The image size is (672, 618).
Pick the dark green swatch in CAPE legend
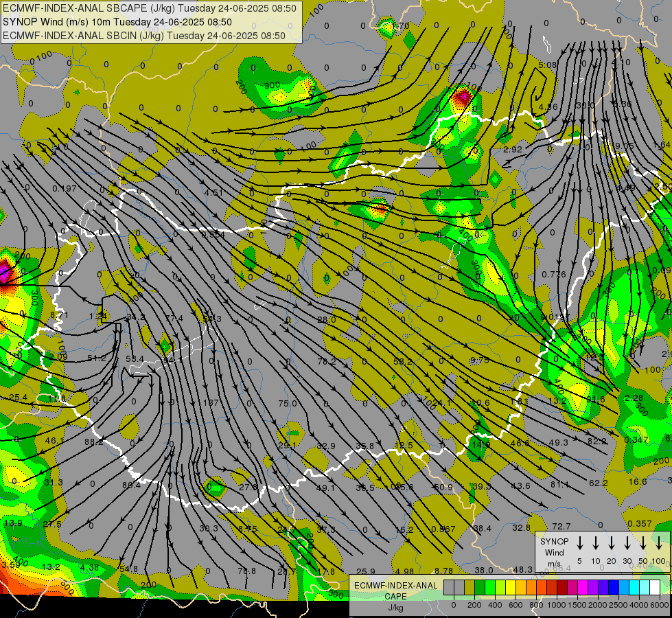click(480, 588)
